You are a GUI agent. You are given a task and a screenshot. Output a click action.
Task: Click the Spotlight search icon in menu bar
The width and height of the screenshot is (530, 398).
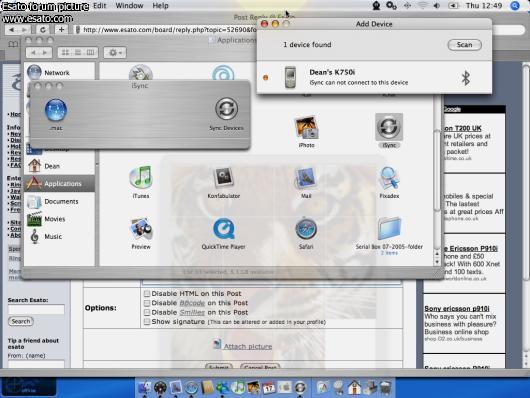515,6
